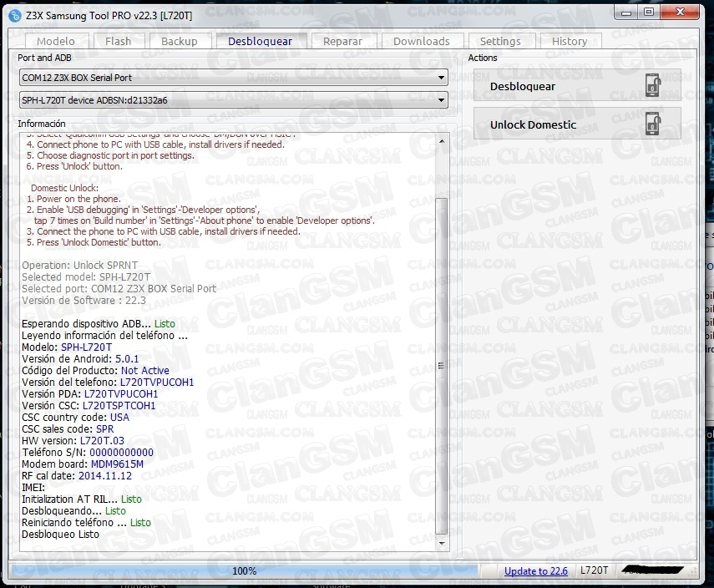Minimize the Z3X Samsung Tool window
Screen dimensions: 714x588
pyautogui.click(x=626, y=13)
